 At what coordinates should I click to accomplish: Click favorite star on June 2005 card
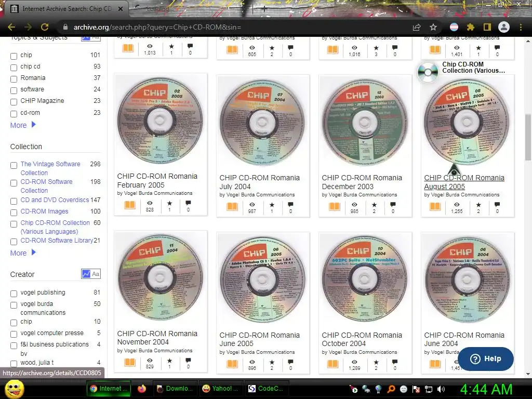pyautogui.click(x=272, y=362)
